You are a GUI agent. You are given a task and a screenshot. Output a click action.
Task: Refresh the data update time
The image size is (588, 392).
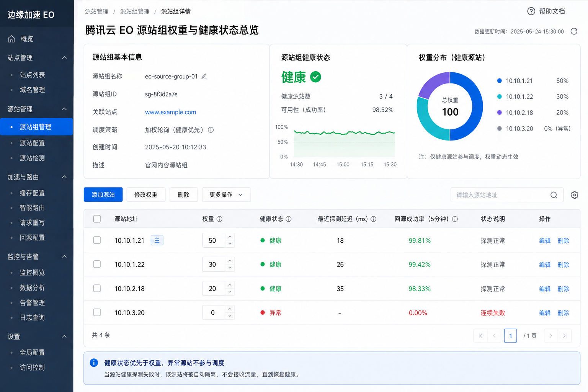click(x=574, y=31)
